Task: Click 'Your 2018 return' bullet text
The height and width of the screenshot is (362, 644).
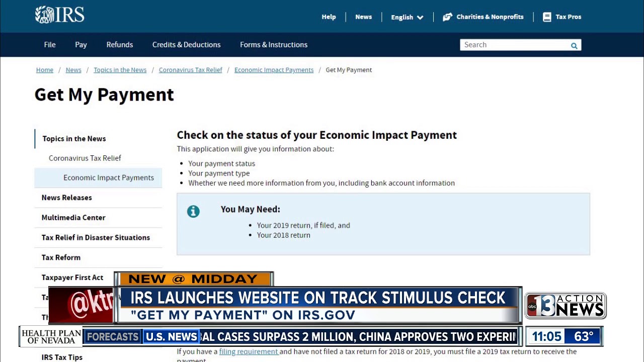Action: [x=284, y=235]
